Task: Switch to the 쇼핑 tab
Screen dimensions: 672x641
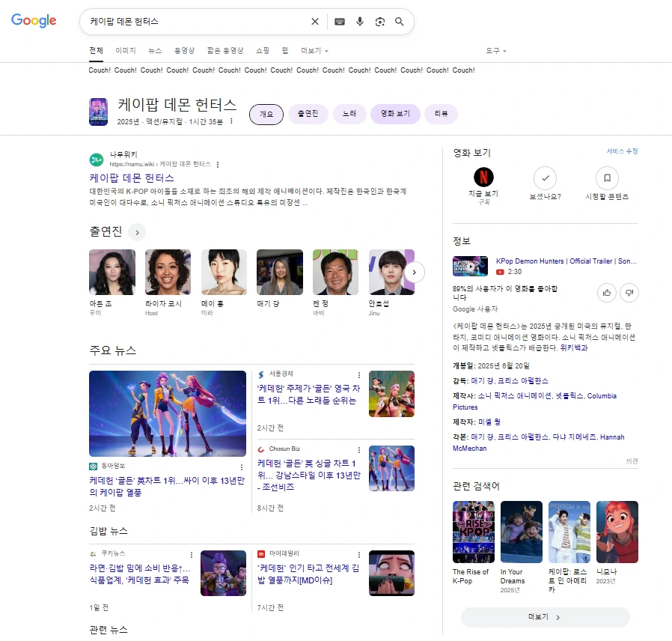Action: pyautogui.click(x=262, y=51)
